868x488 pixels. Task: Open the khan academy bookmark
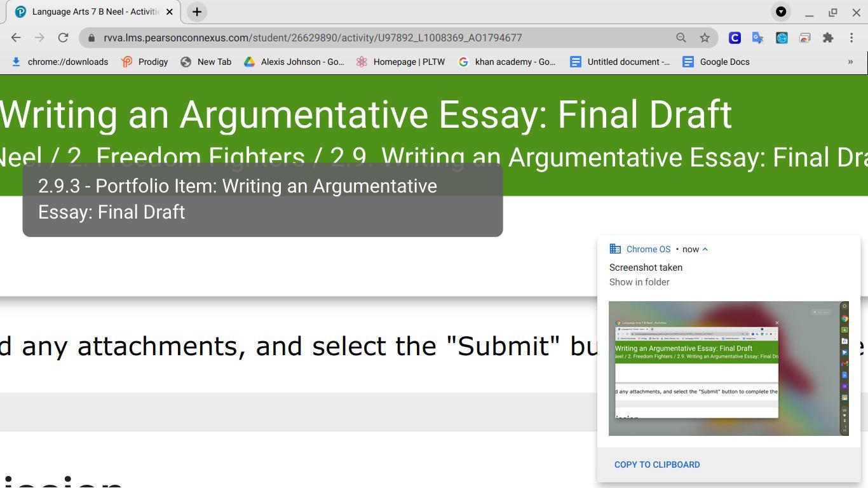[x=507, y=62]
